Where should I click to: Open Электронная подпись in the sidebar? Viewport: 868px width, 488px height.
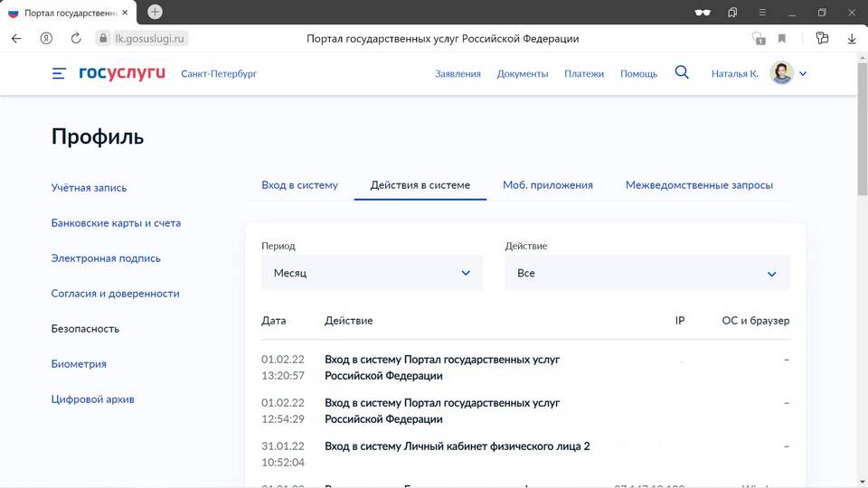[106, 258]
